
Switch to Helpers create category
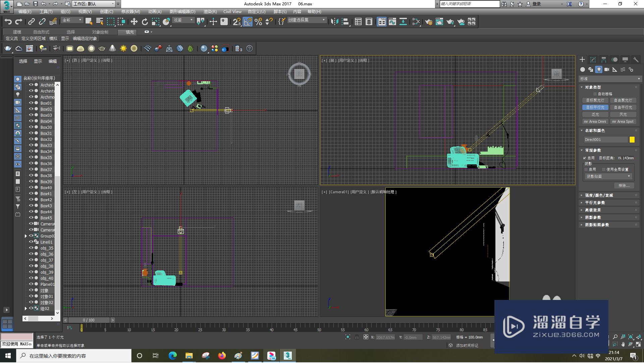(x=615, y=69)
